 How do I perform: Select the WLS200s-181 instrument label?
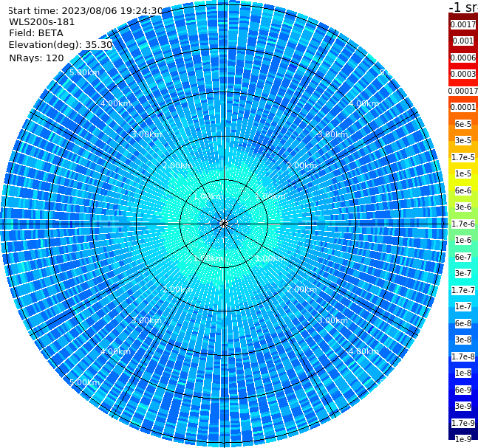42,22
